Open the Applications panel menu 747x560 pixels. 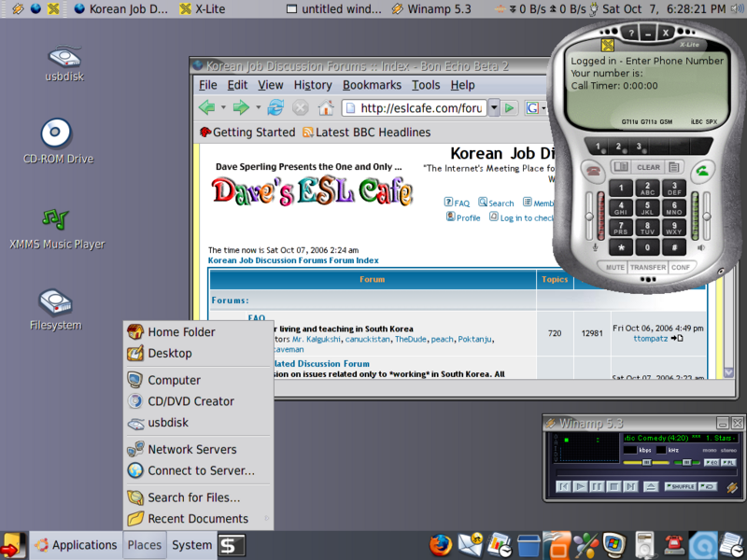[x=77, y=545]
